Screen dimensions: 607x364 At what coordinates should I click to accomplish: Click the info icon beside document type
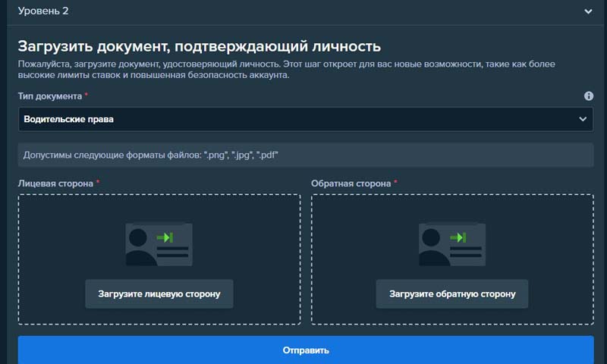point(589,96)
